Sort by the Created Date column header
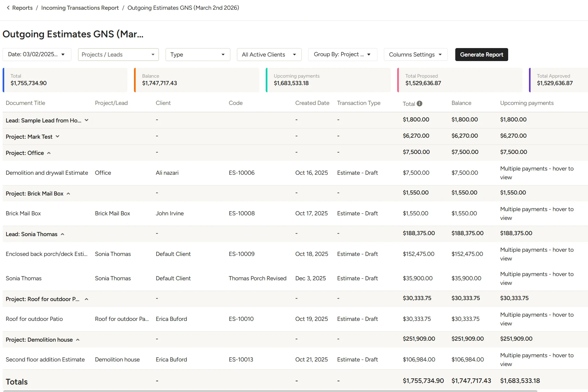Viewport: 588px width, 392px height. coord(312,103)
